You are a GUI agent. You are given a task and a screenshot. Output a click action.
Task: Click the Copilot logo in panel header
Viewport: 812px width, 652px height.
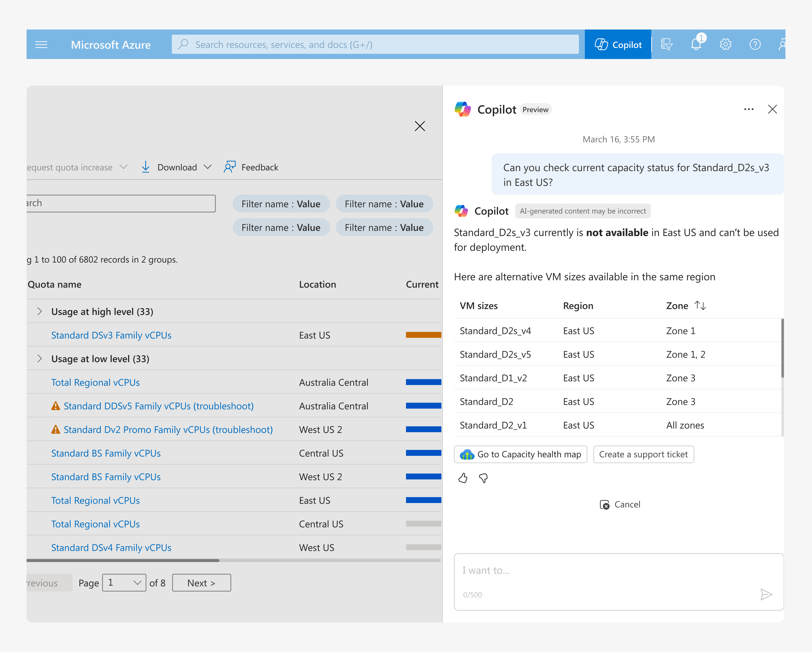[x=462, y=109]
